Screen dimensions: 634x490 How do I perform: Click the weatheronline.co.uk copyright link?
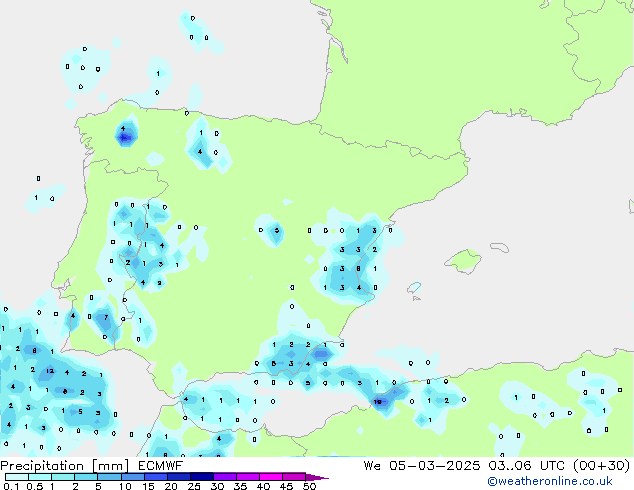click(x=550, y=481)
